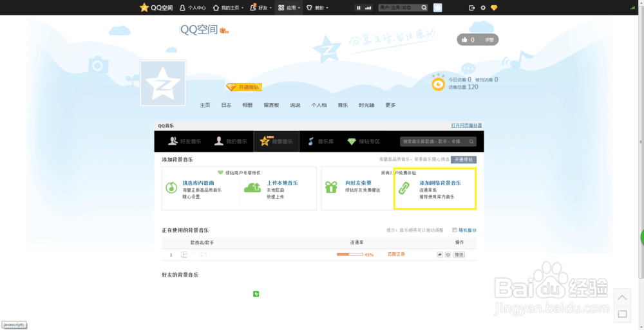This screenshot has width=644, height=330.
Task: Click the 45% connection rate bar
Action: pyautogui.click(x=350, y=255)
